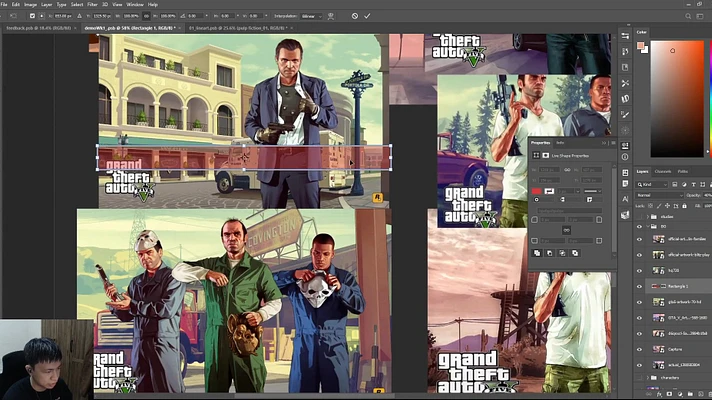
Task: Click inside the color picker field
Action: [x=677, y=99]
